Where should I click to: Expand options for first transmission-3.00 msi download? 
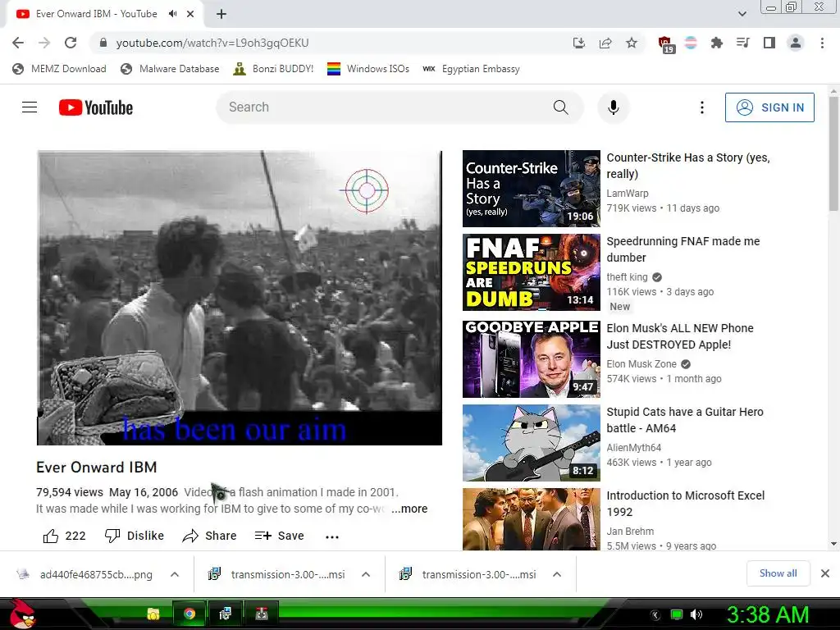tap(366, 574)
